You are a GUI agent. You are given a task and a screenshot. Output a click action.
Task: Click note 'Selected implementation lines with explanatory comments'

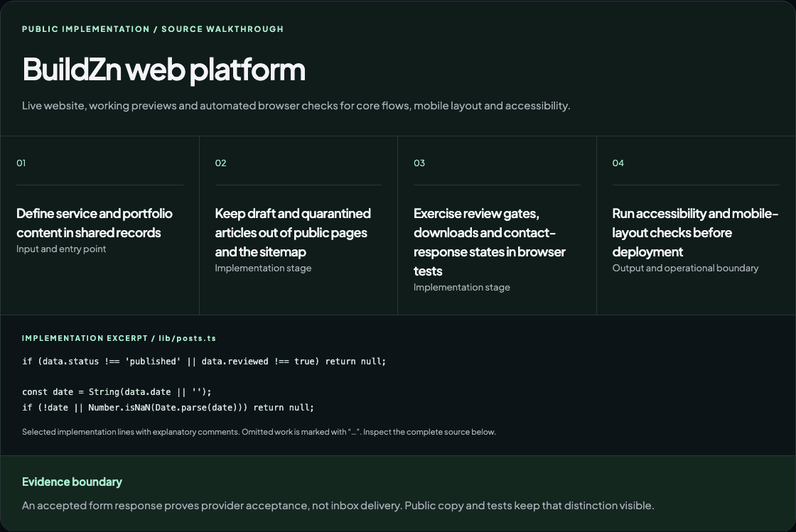(x=259, y=432)
